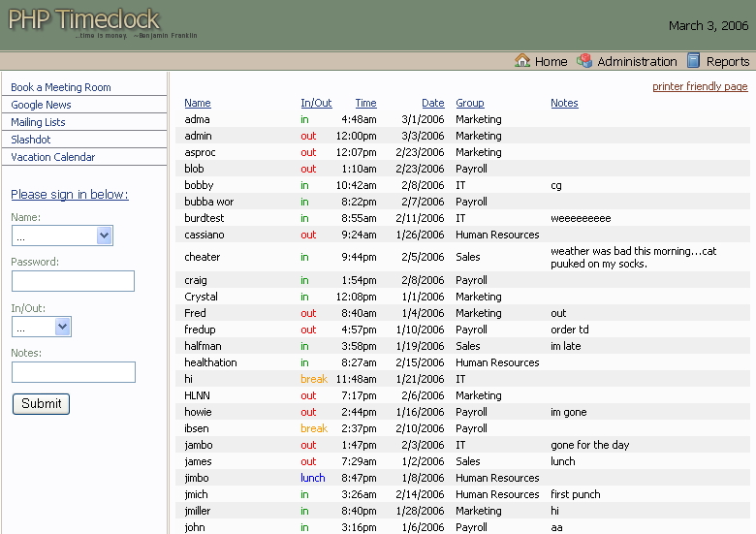The image size is (756, 534).
Task: Click the Home house icon
Action: (522, 61)
